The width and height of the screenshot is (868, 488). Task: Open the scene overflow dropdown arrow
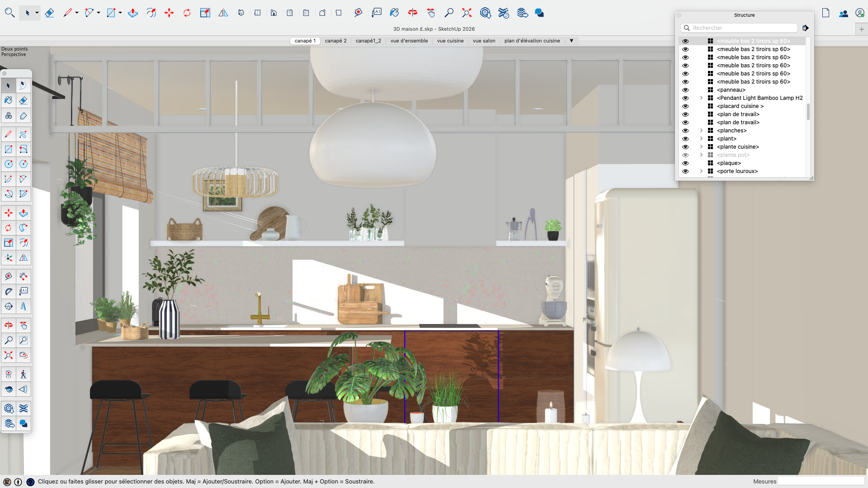tap(572, 41)
